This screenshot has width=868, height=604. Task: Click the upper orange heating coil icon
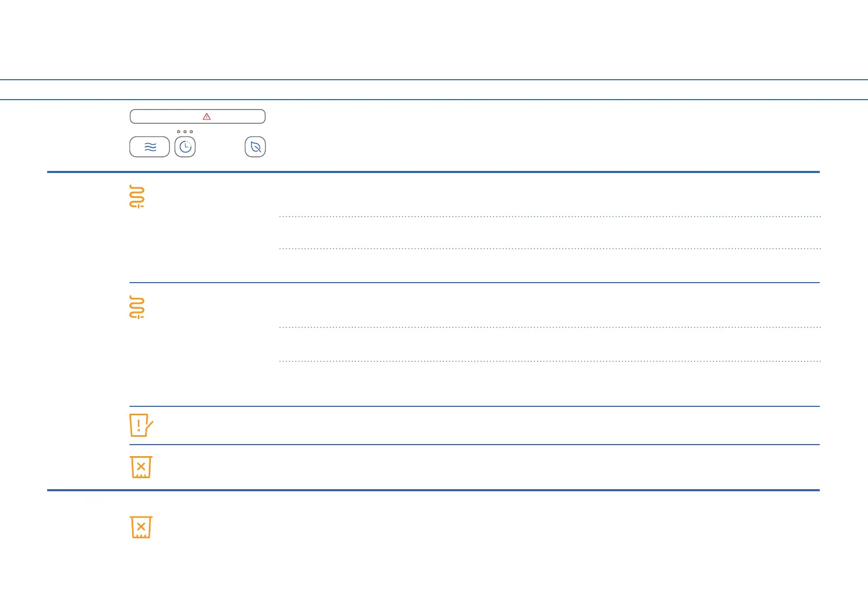click(137, 197)
